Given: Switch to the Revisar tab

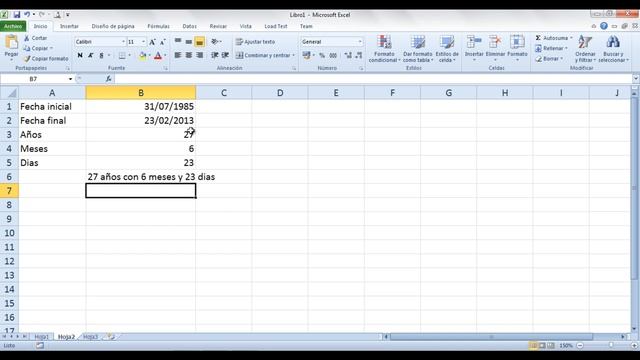Looking at the screenshot, I should [x=218, y=26].
